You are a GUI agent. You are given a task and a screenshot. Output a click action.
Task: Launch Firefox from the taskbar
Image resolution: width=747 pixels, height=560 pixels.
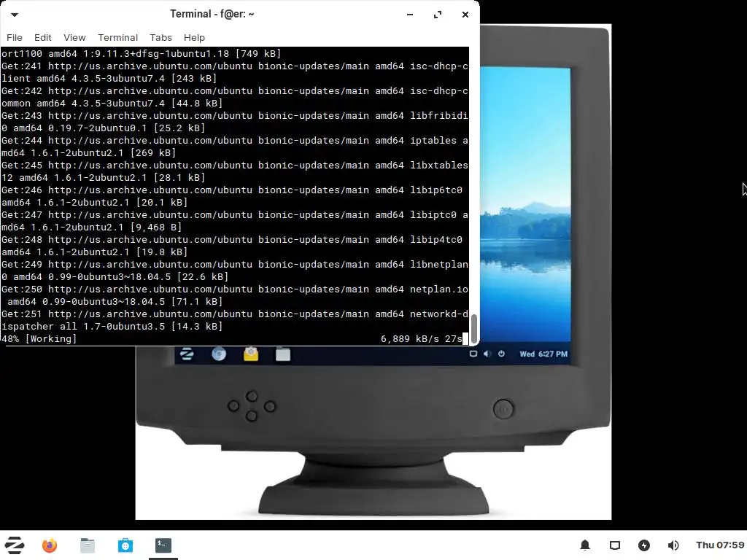click(50, 545)
